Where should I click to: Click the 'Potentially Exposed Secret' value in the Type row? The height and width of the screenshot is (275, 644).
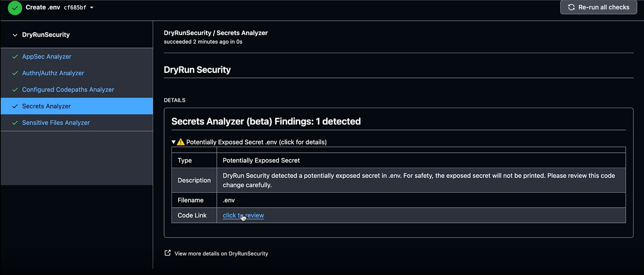(261, 160)
